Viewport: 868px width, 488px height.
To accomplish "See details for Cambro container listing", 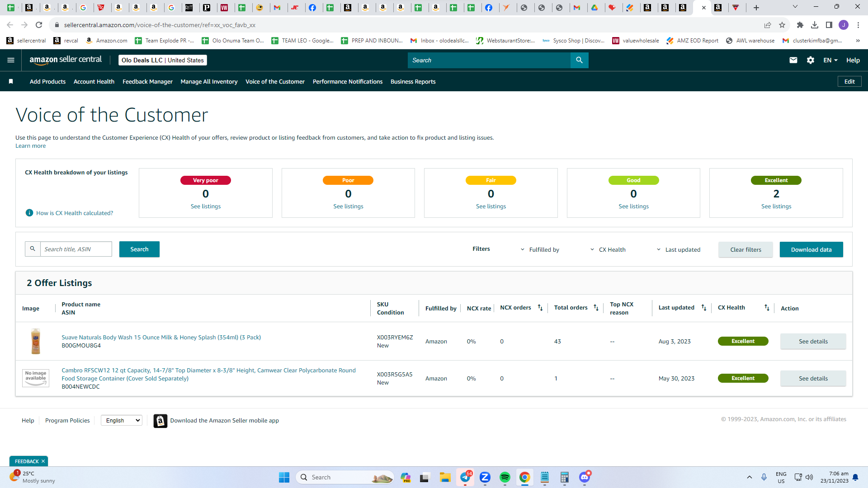I will pos(813,378).
